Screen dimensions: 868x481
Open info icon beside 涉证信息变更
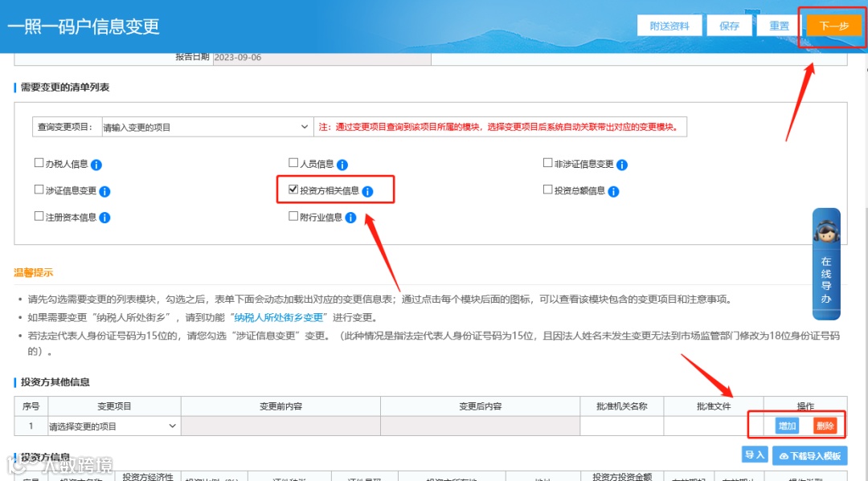pos(104,191)
